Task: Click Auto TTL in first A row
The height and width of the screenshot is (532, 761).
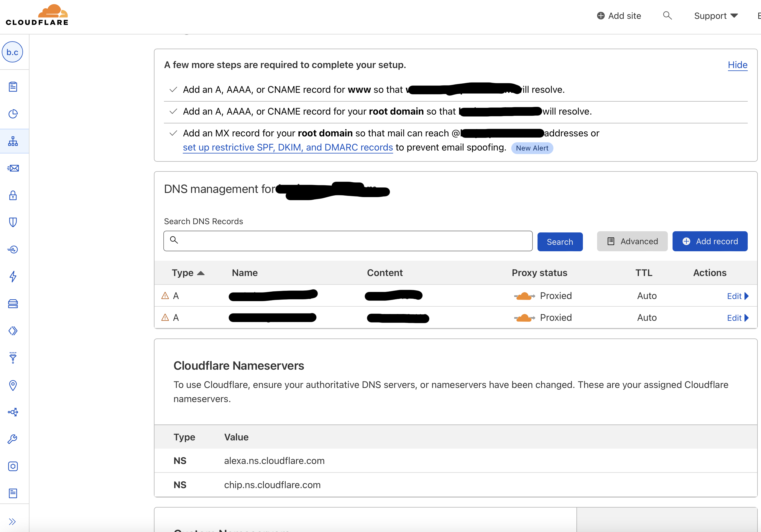Action: click(647, 296)
